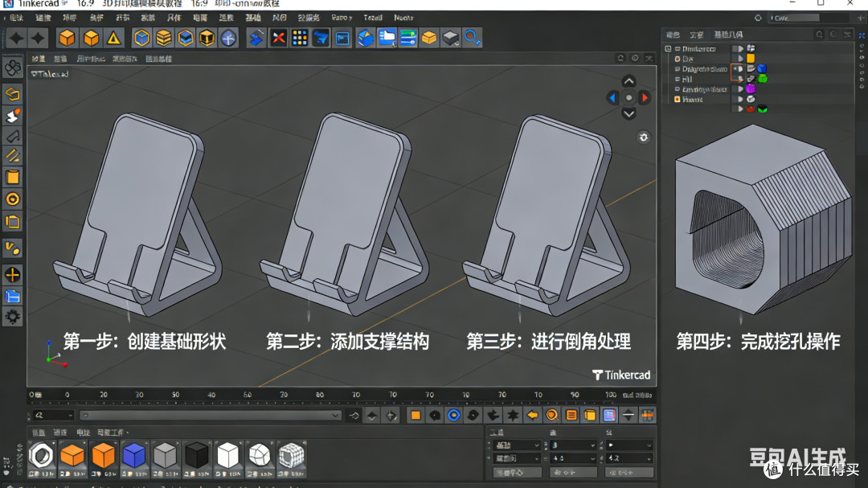Open the viewport gear settings button
This screenshot has width=868, height=488.
click(643, 137)
